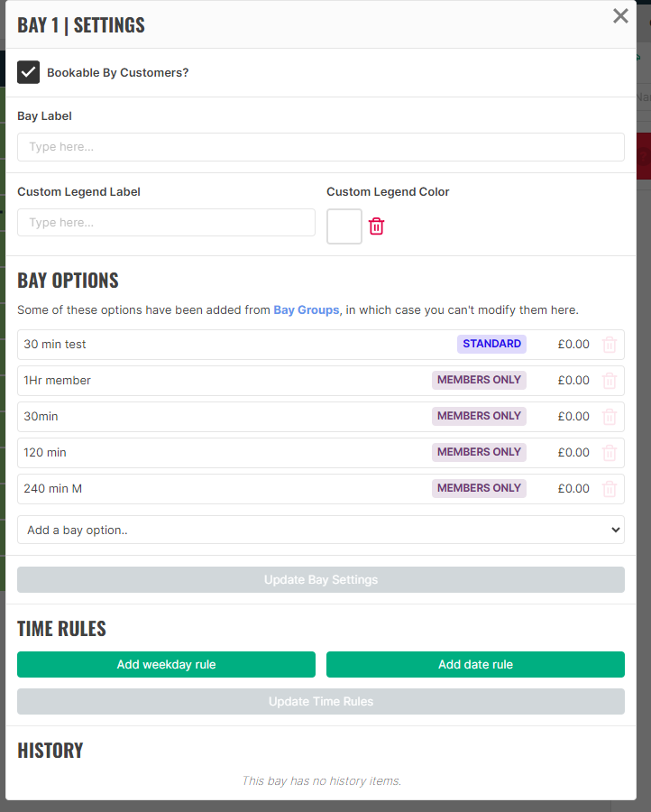The width and height of the screenshot is (651, 812).
Task: Delete the custom legend color
Action: point(376,226)
